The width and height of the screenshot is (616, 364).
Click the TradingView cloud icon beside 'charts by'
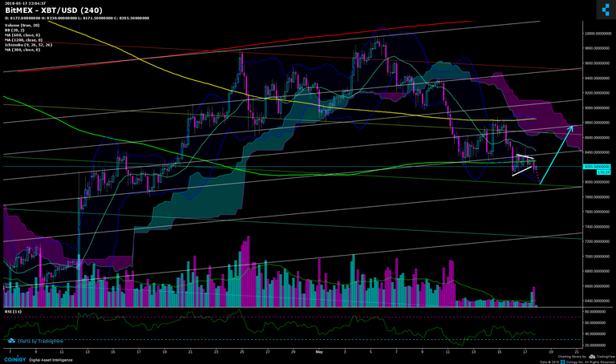(11, 341)
